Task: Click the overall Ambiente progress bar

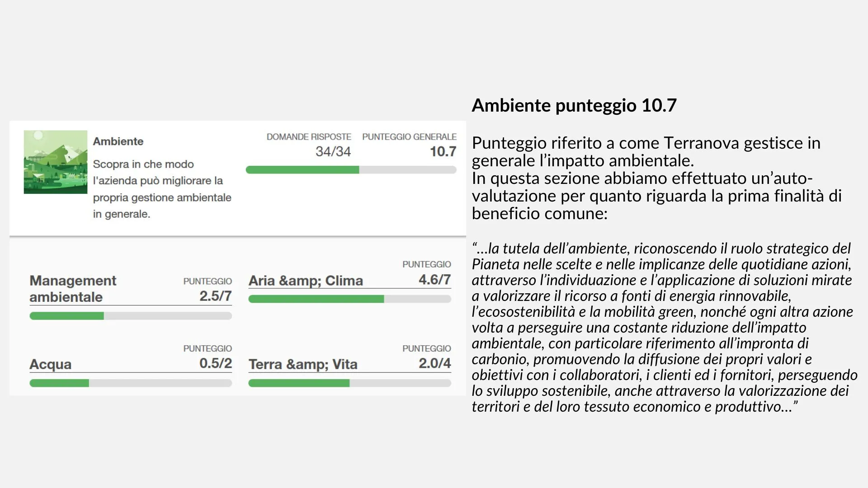Action: point(351,170)
